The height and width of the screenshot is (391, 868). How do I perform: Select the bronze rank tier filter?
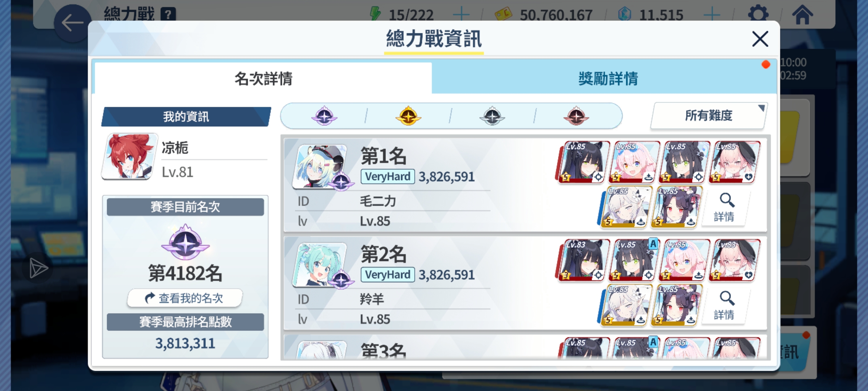576,116
